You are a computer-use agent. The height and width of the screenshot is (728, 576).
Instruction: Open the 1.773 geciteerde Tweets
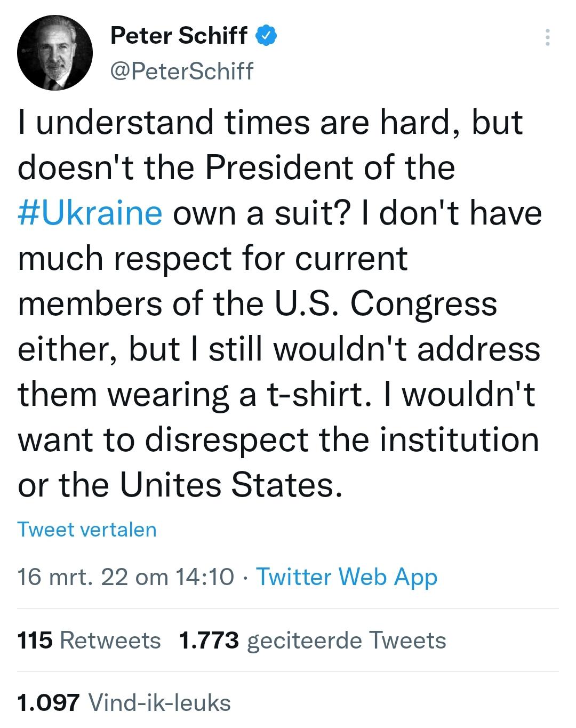(313, 640)
